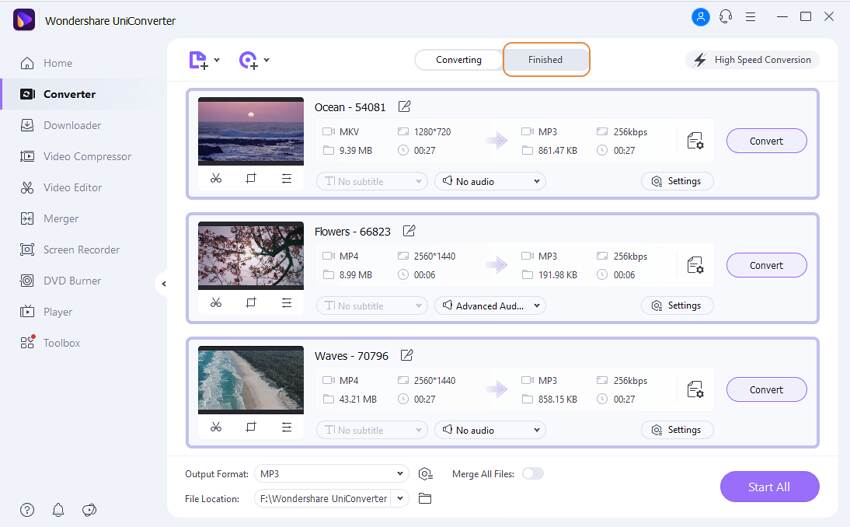Open the user account icon
Viewport: 850px width, 527px height.
pyautogui.click(x=700, y=17)
